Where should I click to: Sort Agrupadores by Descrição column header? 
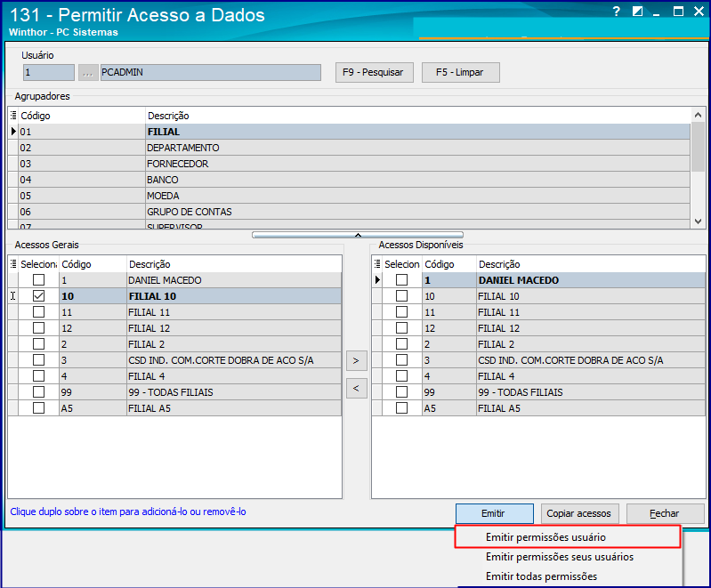point(417,116)
